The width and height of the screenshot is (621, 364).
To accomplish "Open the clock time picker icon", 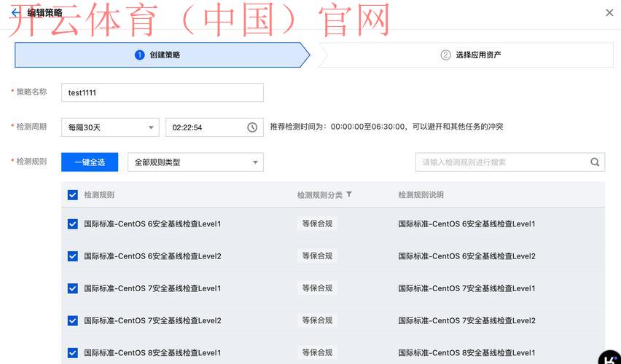I will (252, 127).
